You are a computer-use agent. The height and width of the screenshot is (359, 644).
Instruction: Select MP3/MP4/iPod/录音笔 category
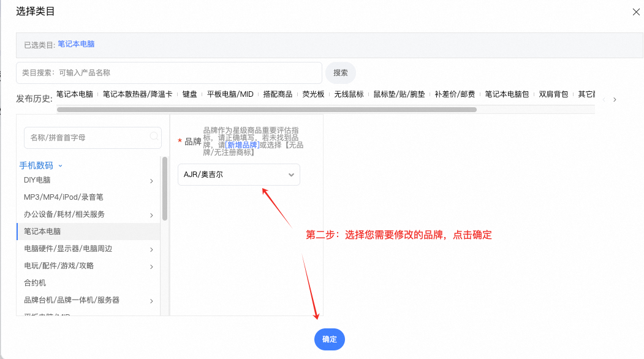pos(64,197)
